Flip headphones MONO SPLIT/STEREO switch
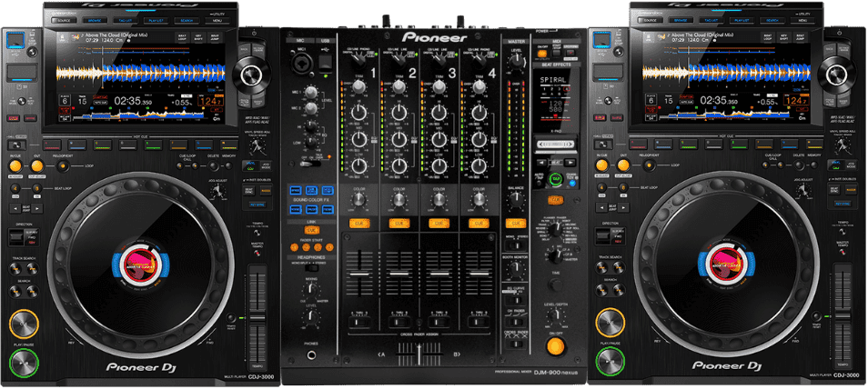The image size is (868, 389). tap(311, 270)
